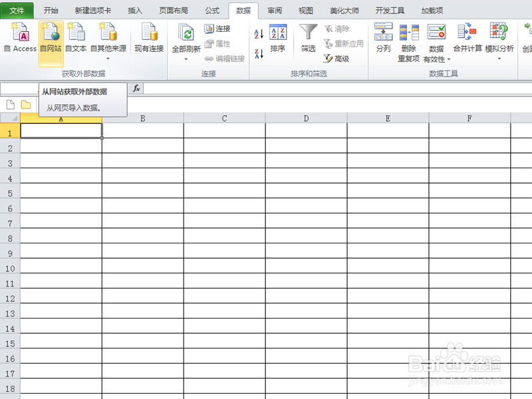Click the formula bar input
This screenshot has width=532, height=399.
[338, 88]
